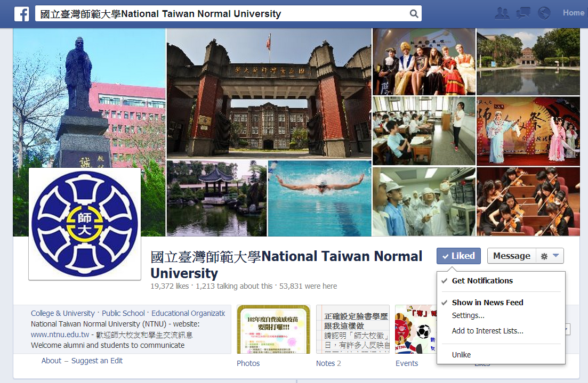588x383 pixels.
Task: Open the notifications globe icon
Action: (544, 13)
